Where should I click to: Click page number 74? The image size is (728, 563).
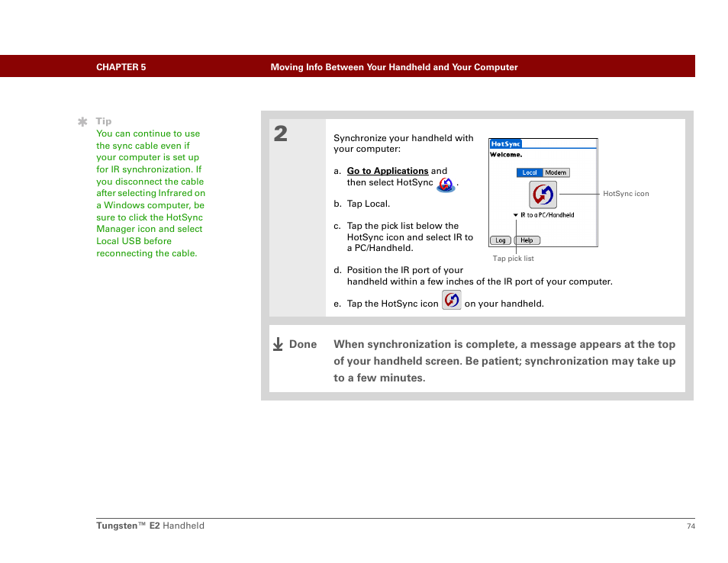[x=691, y=526]
